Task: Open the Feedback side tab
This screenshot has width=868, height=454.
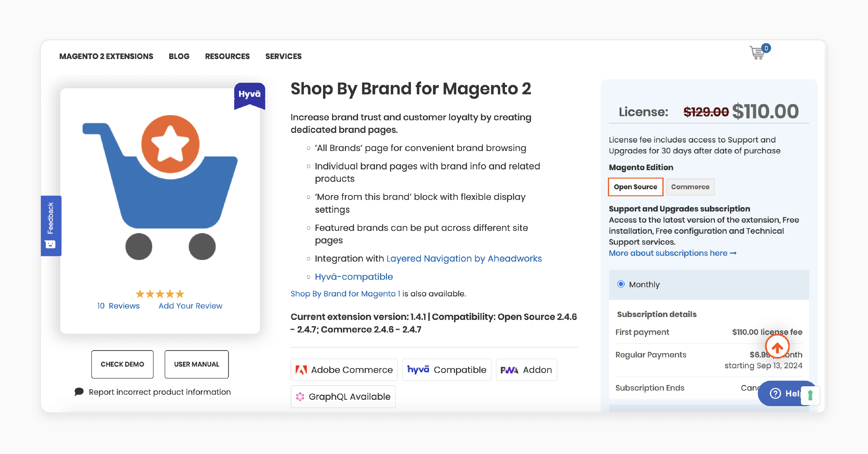Action: point(51,226)
